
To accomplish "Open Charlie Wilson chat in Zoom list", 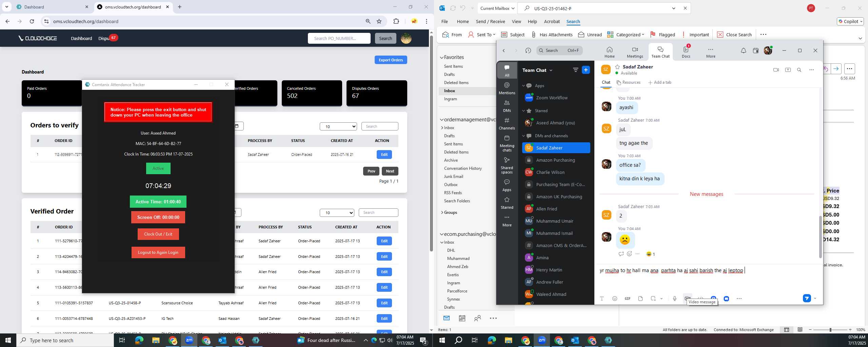I will point(556,172).
